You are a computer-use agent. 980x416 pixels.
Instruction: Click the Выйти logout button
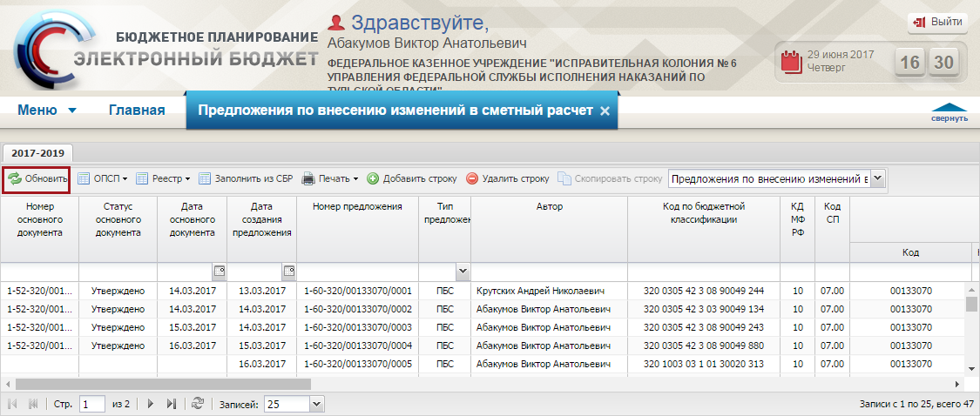[936, 21]
